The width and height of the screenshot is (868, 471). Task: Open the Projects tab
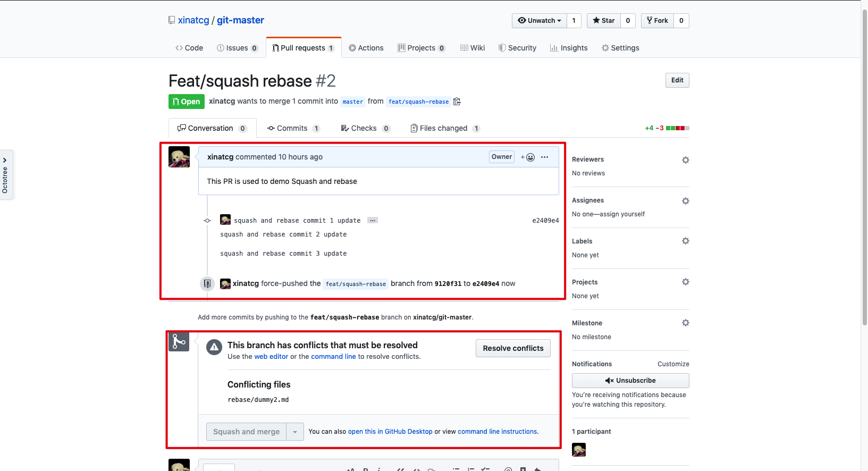click(x=422, y=48)
